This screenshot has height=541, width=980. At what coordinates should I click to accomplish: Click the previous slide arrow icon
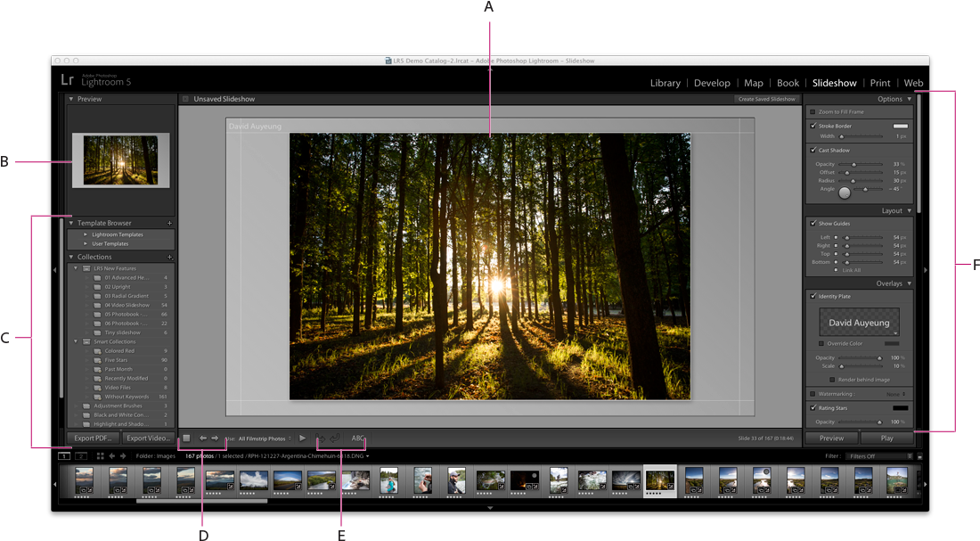[x=203, y=438]
